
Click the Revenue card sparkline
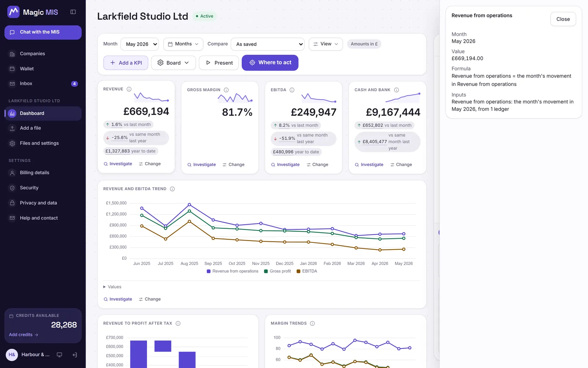click(x=151, y=98)
